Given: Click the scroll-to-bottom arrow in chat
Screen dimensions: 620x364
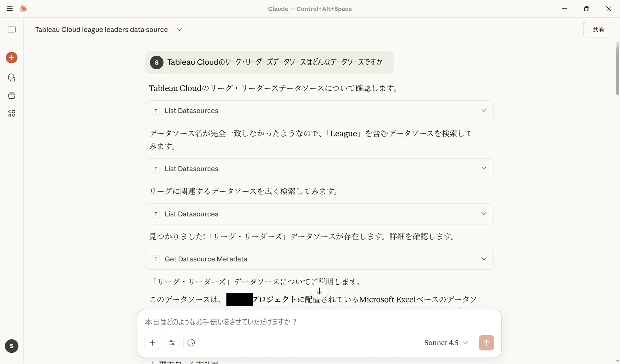Looking at the screenshot, I should (319, 291).
